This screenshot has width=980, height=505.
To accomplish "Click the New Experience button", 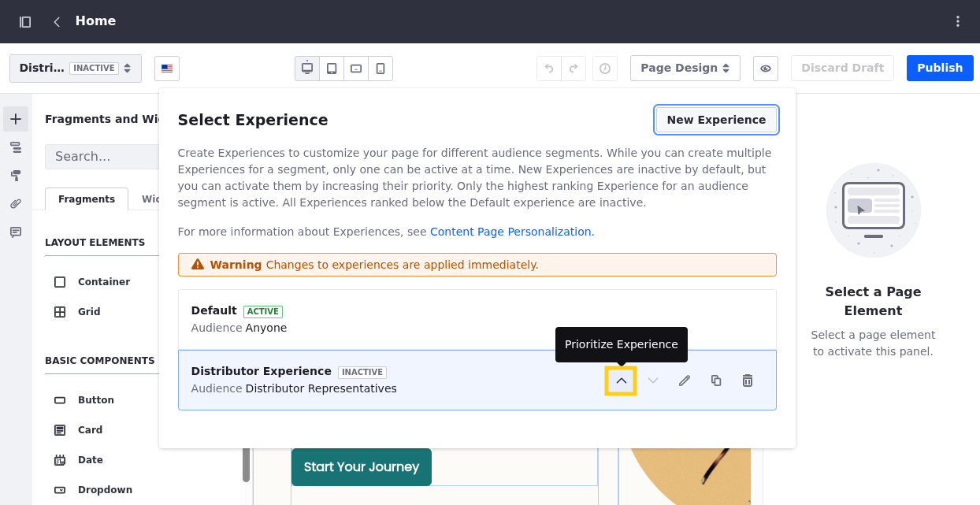I will (x=716, y=120).
